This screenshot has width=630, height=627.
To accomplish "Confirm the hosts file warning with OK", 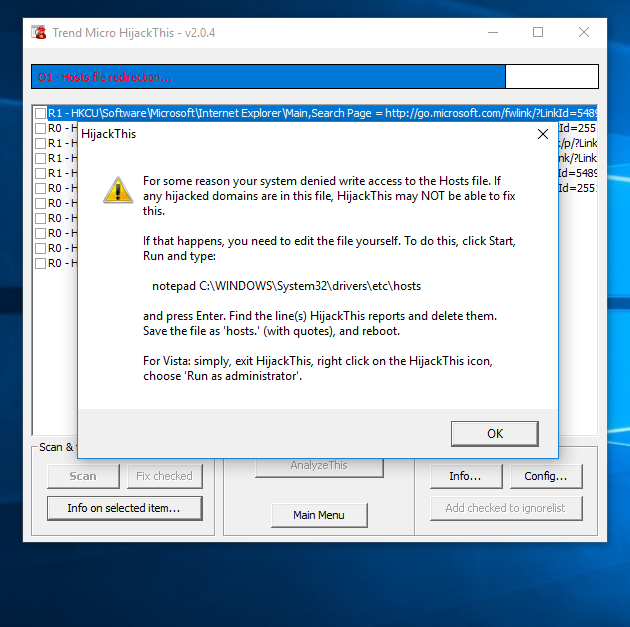I will (495, 434).
